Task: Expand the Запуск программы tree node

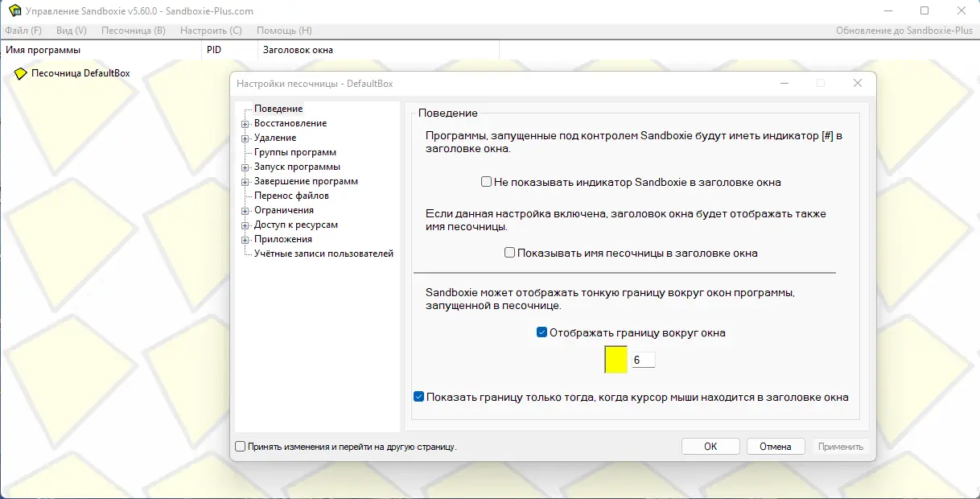Action: tap(245, 167)
